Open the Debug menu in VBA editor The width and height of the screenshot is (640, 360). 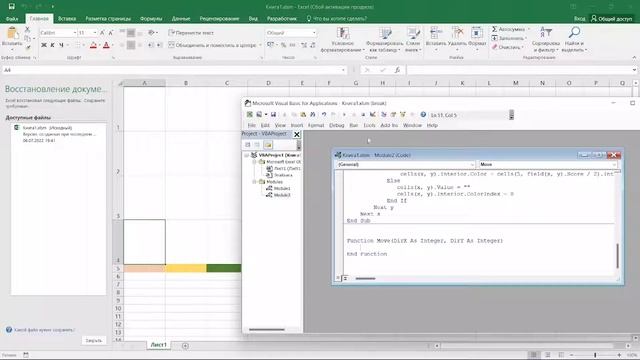pos(337,125)
